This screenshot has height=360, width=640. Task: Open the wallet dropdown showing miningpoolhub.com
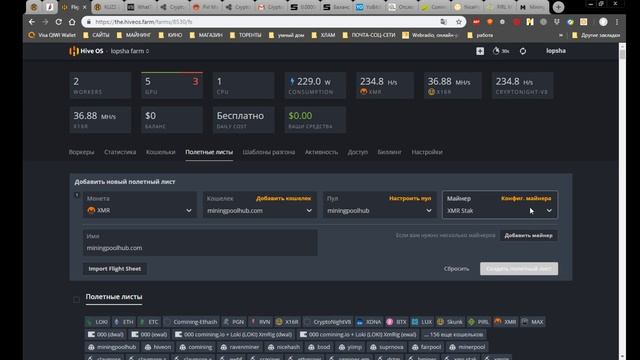(260, 204)
